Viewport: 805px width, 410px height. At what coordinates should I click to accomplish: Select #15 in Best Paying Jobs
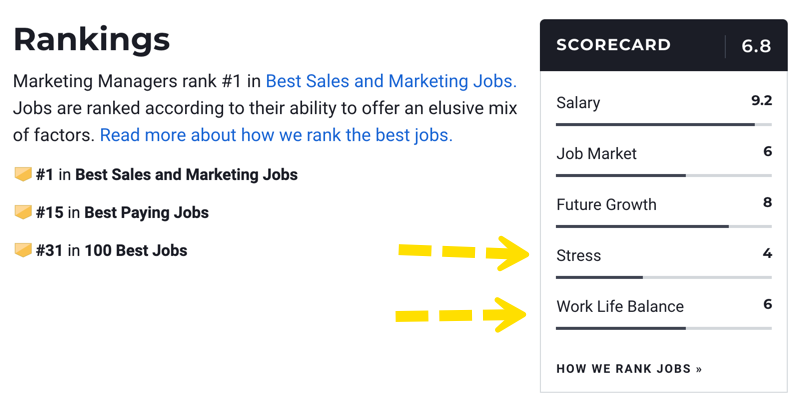pos(122,212)
